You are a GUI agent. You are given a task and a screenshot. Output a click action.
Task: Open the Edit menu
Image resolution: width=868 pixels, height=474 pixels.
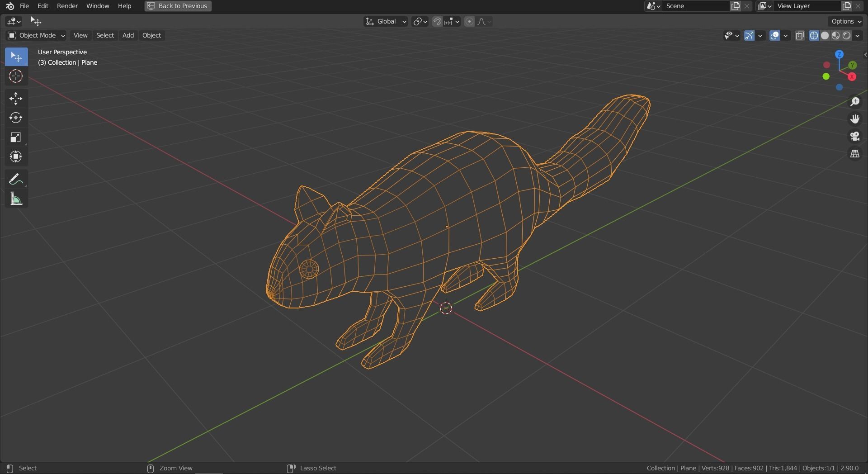[43, 6]
